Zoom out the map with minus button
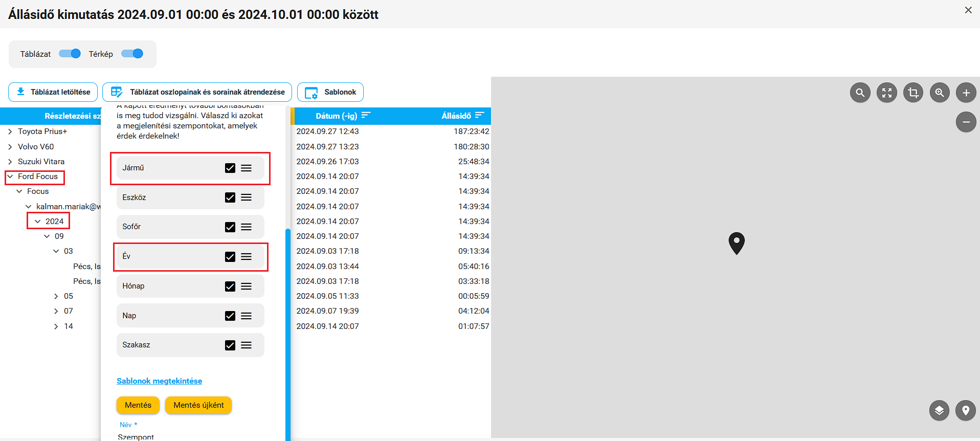Image resolution: width=980 pixels, height=441 pixels. 966,122
